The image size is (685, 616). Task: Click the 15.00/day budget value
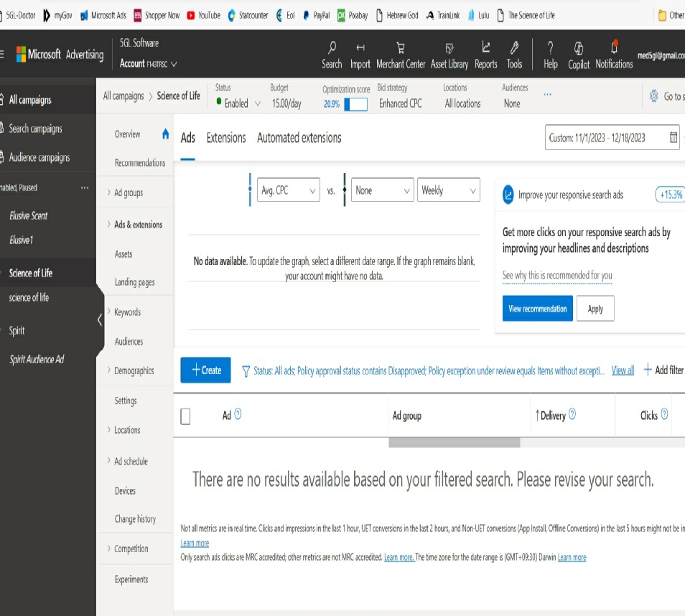pos(286,103)
